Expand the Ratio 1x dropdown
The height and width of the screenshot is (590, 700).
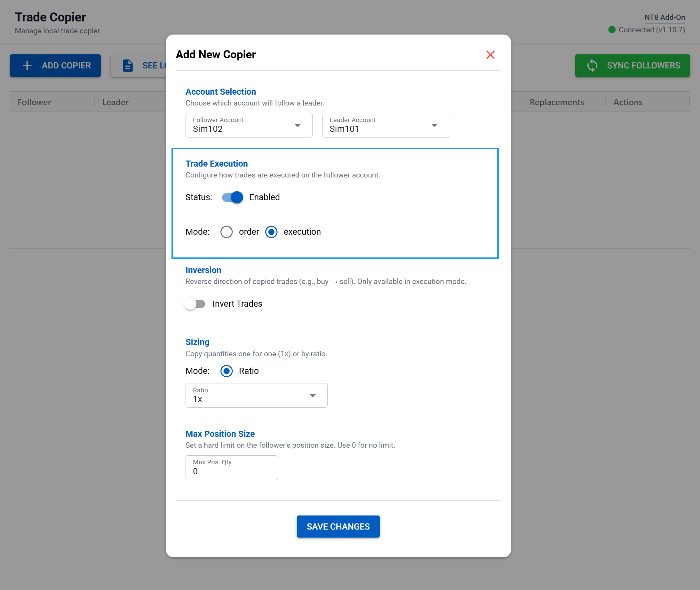point(256,395)
